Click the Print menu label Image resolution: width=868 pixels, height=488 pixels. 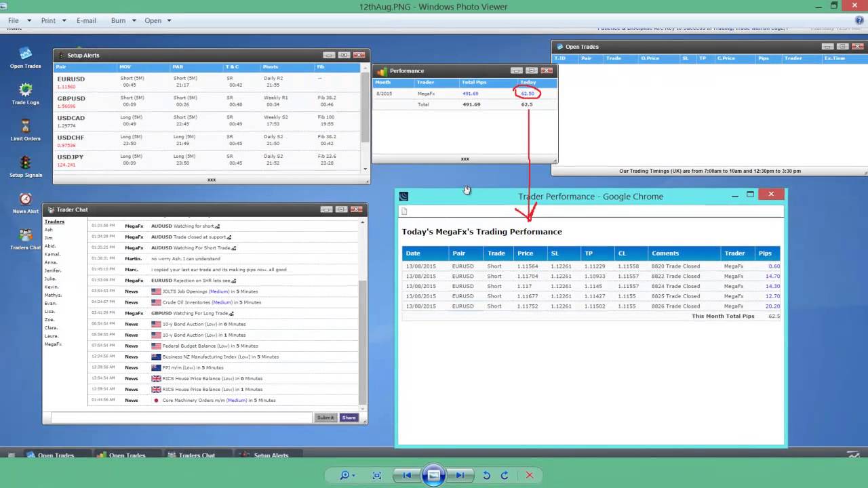(48, 20)
